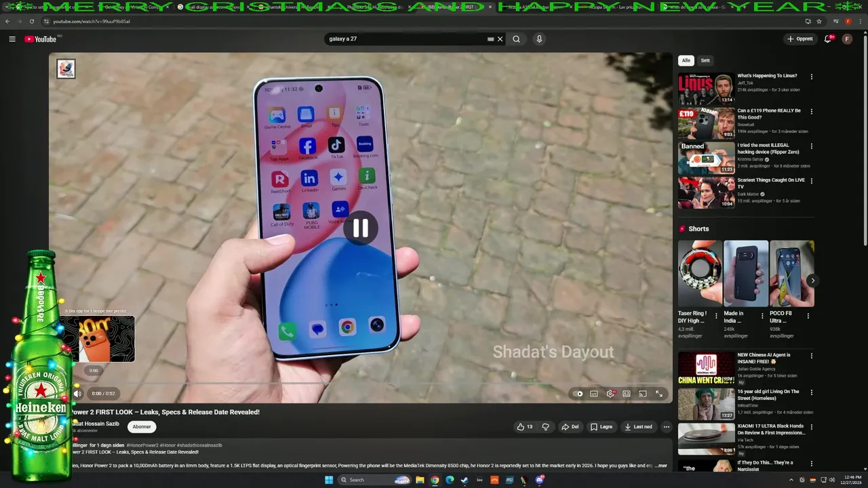Viewport: 868px width, 488px height.
Task: Like the video with thumbs up
Action: 525,427
